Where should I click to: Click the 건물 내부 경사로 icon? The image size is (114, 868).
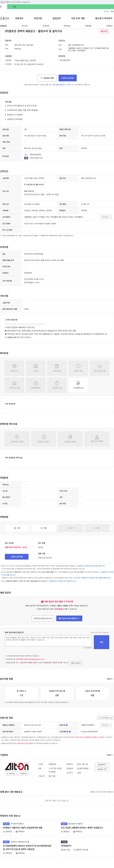[97, 439]
